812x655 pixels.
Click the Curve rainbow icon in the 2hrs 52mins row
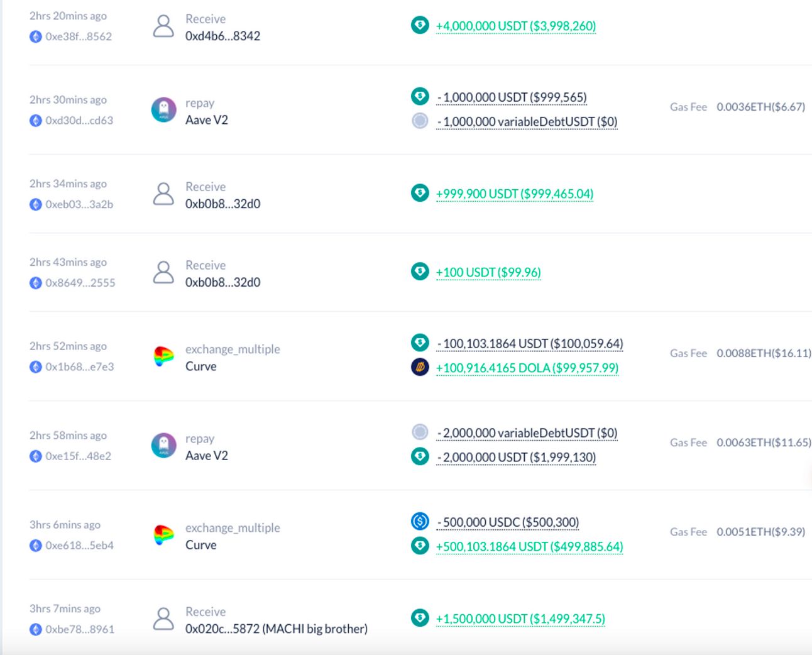[163, 356]
